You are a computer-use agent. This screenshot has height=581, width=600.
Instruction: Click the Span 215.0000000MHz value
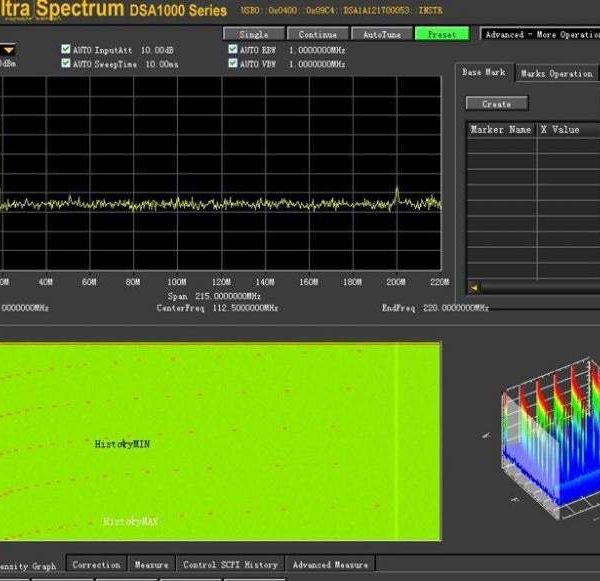228,296
